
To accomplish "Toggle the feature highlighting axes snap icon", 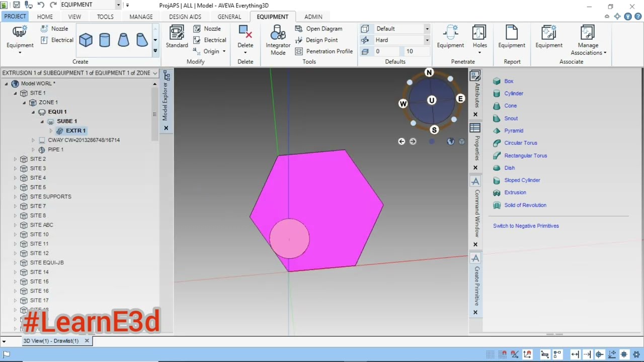I will (527, 354).
